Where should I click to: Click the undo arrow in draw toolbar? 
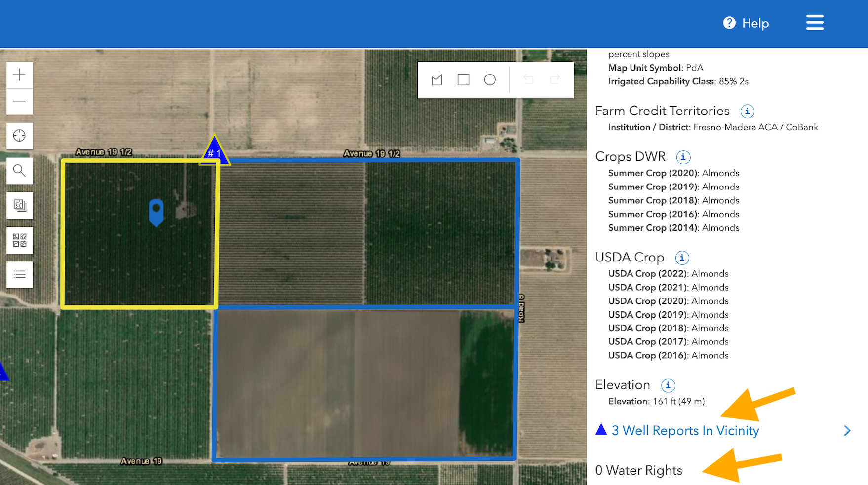[528, 80]
